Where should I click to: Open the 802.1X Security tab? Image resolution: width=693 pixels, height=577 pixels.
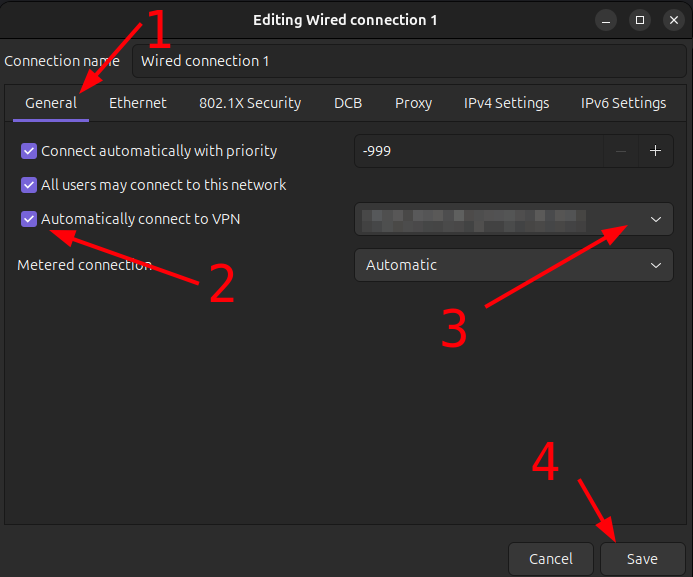(x=250, y=103)
